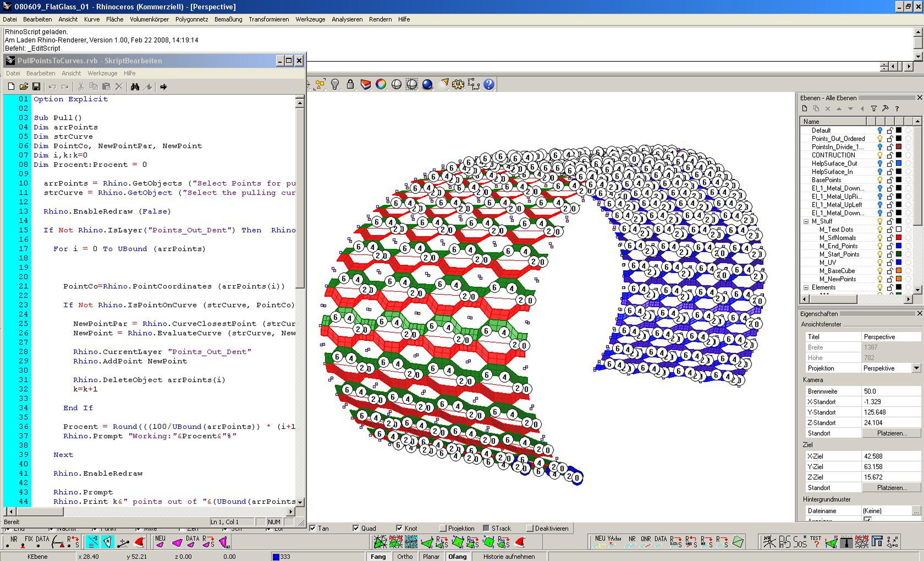
Task: Click the Find binoculars icon in script editor
Action: pos(135,87)
